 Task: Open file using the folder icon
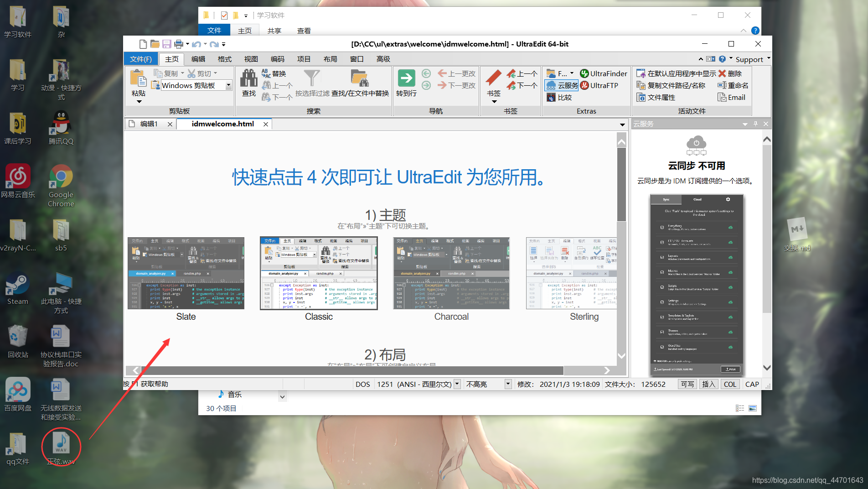155,44
